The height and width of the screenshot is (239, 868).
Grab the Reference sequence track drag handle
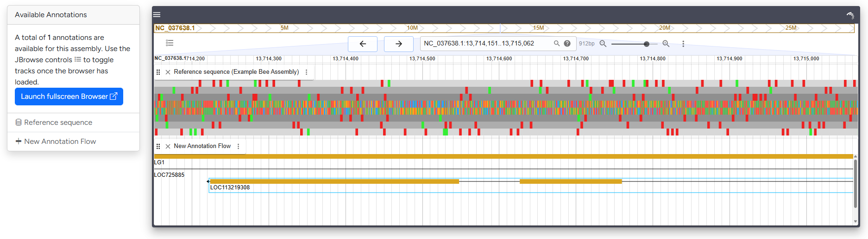pos(158,72)
